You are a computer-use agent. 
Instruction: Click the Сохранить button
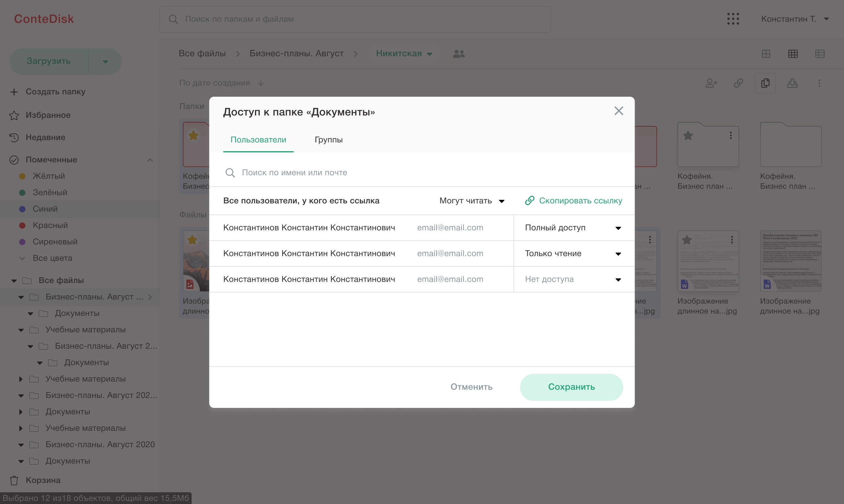click(571, 387)
